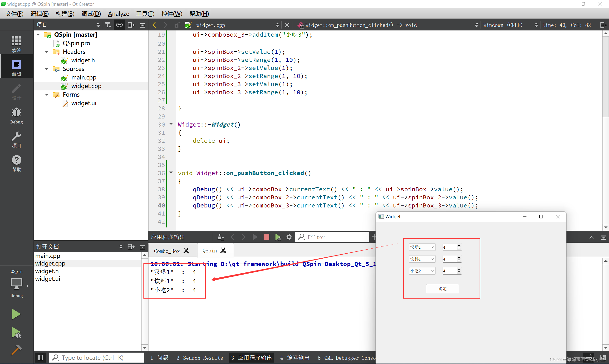Expand the Forms folder in project tree
Viewport: 609px width, 364px height.
point(46,94)
